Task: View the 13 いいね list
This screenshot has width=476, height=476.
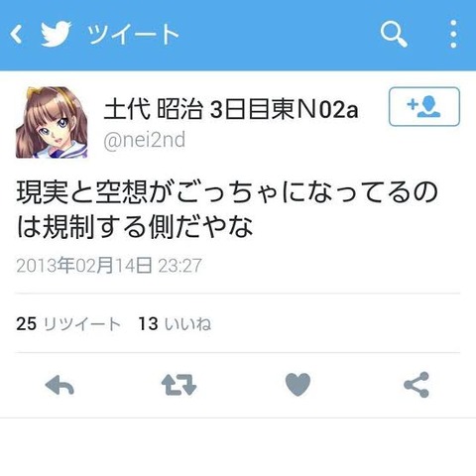Action: (x=175, y=323)
